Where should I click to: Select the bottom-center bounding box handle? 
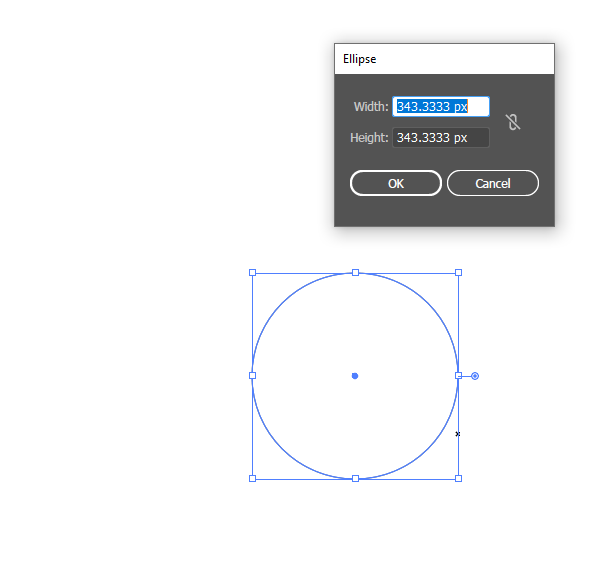(355, 478)
